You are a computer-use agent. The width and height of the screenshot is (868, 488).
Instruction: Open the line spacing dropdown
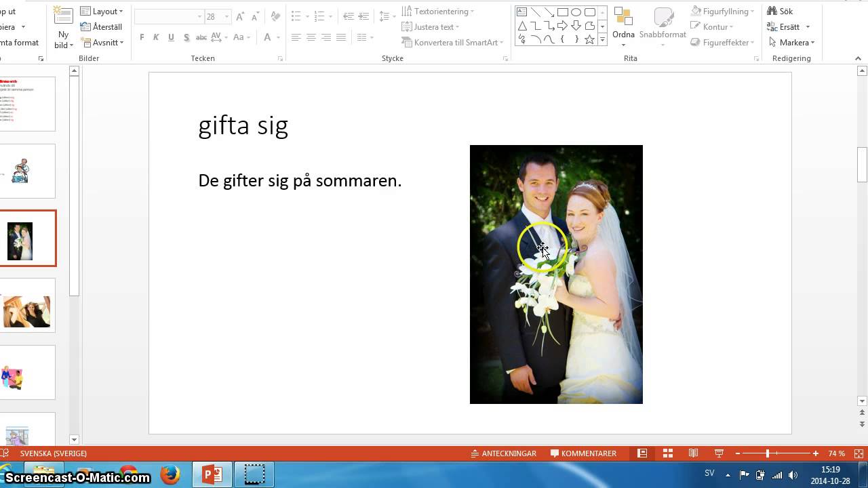click(387, 16)
